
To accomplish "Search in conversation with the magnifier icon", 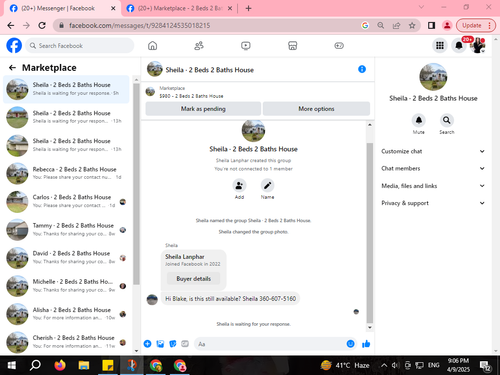I will [x=447, y=120].
